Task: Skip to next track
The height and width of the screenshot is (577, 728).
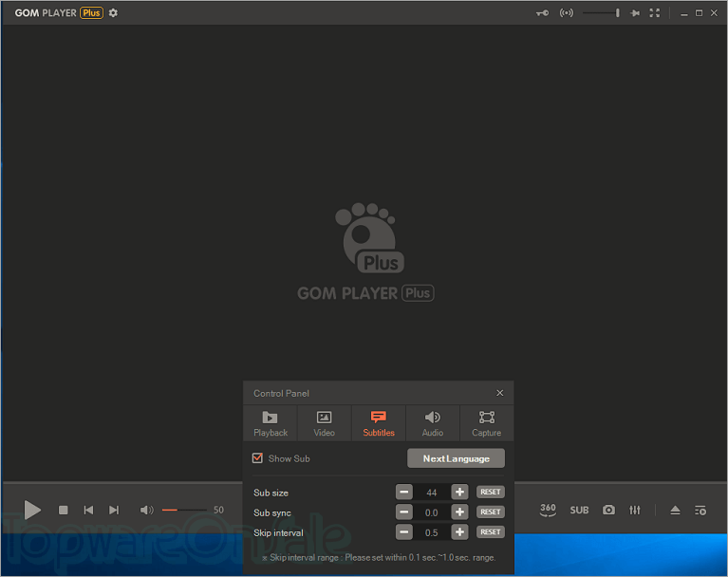Action: [x=114, y=511]
